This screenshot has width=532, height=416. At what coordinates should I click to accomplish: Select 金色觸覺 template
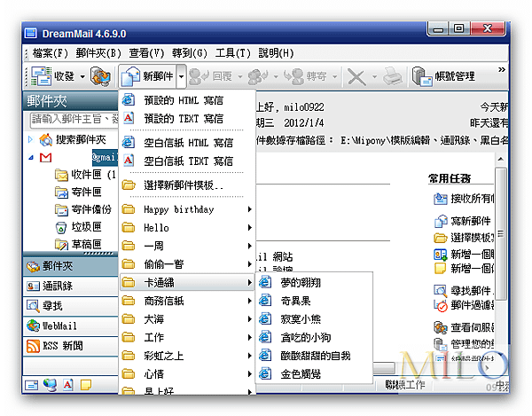[314, 374]
